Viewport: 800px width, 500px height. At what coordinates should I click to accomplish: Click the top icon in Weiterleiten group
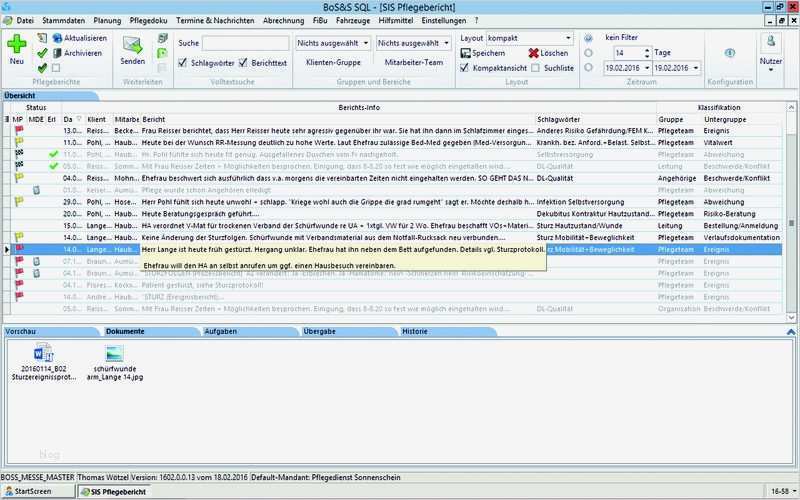[162, 38]
